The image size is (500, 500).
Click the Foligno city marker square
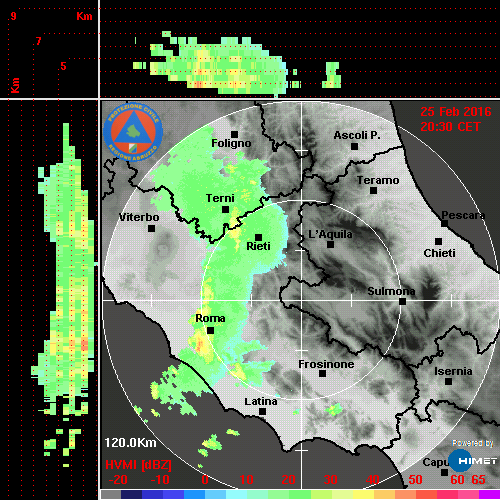(x=234, y=134)
